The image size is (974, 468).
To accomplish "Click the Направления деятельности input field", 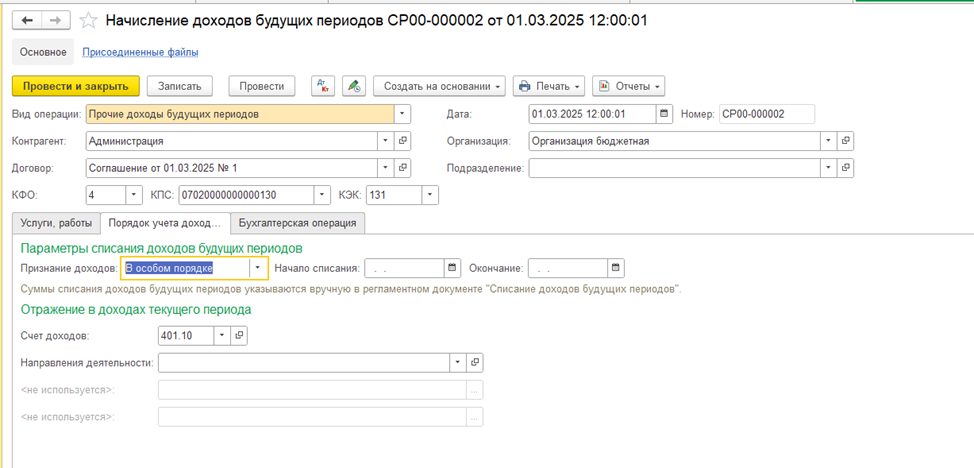I will click(x=304, y=362).
